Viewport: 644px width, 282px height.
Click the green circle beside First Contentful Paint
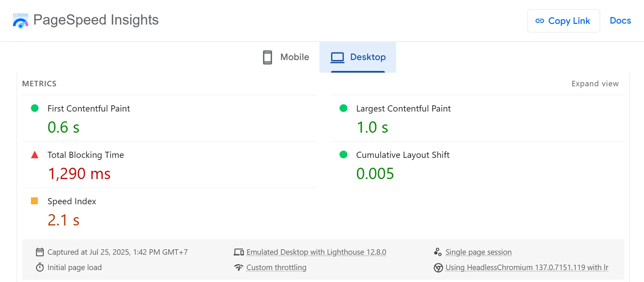point(35,108)
